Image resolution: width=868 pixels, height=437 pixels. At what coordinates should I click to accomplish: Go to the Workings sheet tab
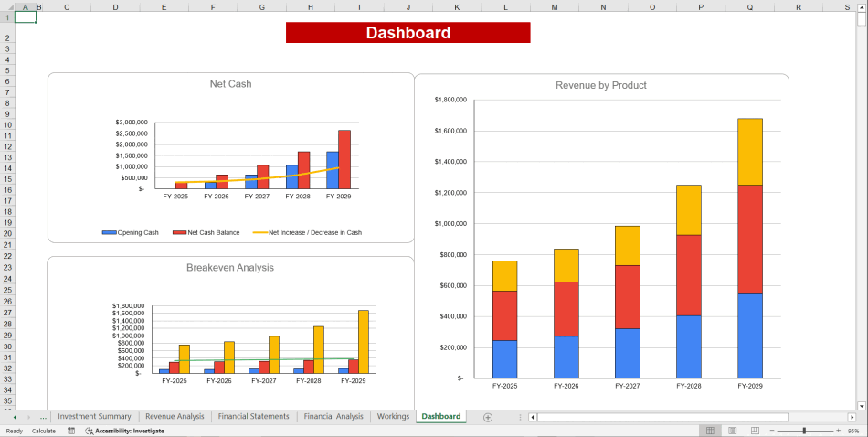(x=393, y=417)
